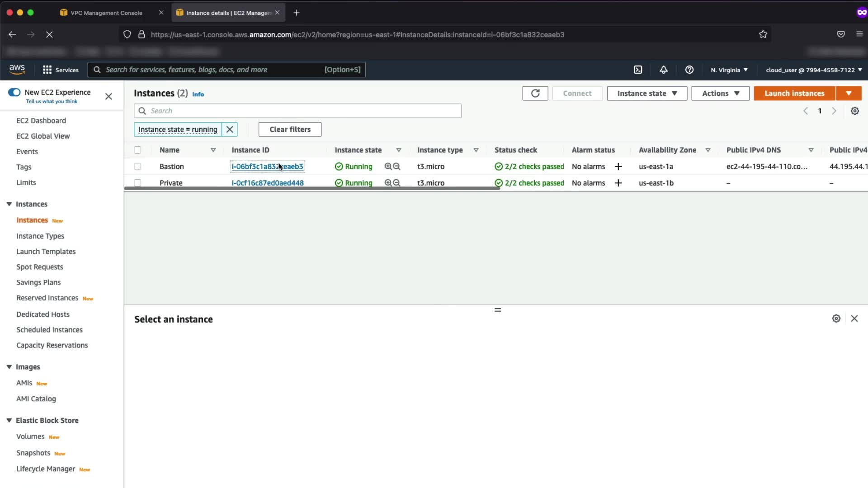
Task: Zoom in on Bastion instance state
Action: coord(388,166)
